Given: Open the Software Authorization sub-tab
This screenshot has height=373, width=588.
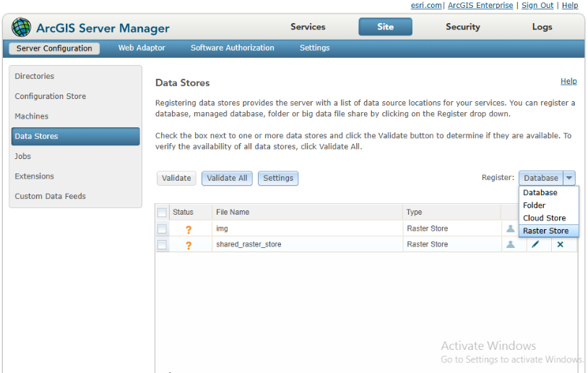Looking at the screenshot, I should (x=232, y=48).
